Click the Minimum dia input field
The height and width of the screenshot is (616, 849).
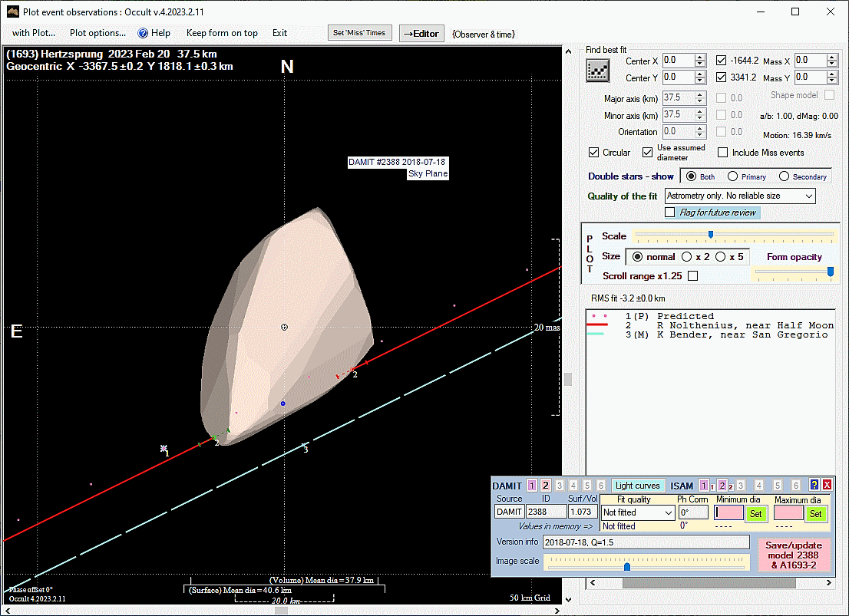tap(728, 512)
